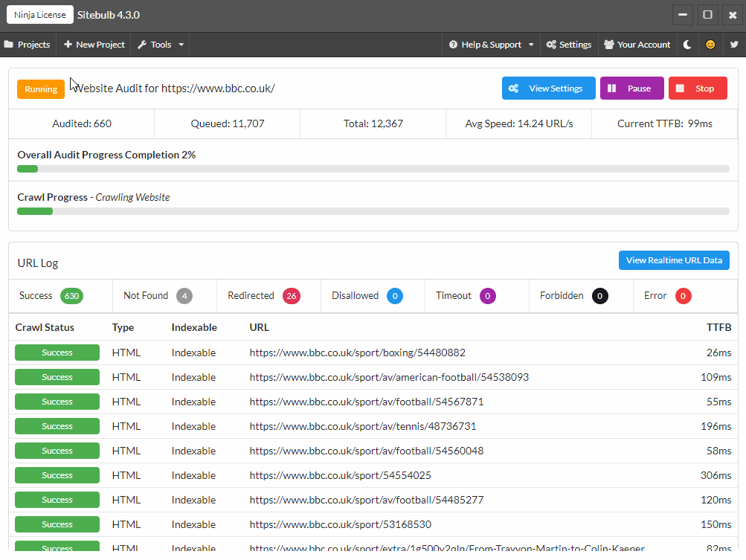Click the Audited: 660 stat
The height and width of the screenshot is (560, 746).
(x=82, y=123)
